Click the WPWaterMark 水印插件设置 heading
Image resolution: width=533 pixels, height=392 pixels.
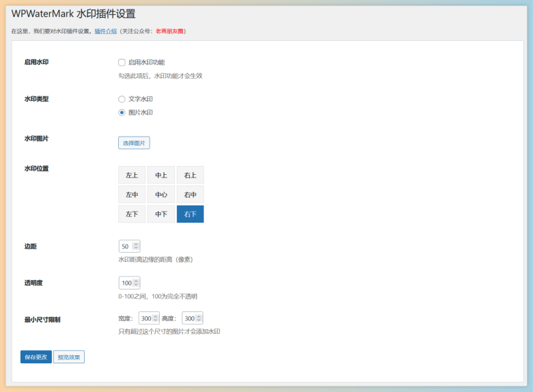pyautogui.click(x=73, y=14)
